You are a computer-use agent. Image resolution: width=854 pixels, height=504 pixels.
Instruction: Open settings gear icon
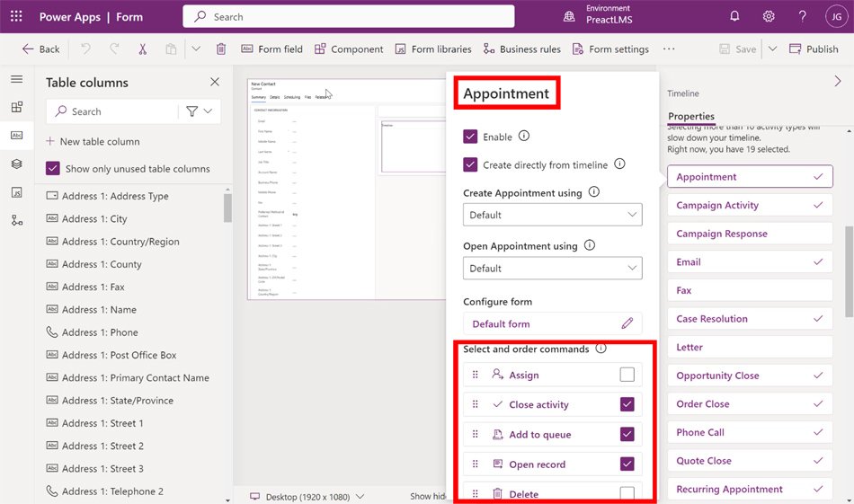[x=769, y=16]
